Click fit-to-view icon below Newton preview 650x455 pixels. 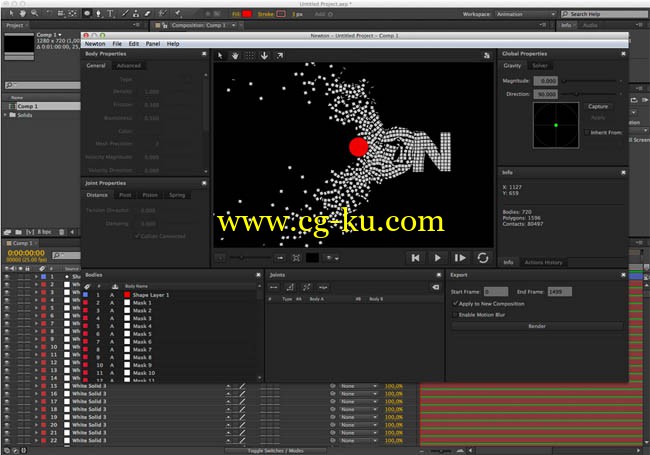click(x=296, y=258)
